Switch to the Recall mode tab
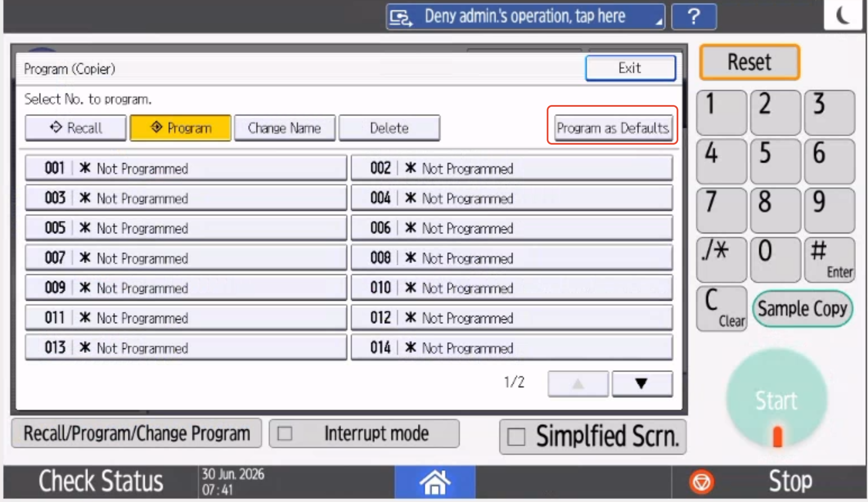 (75, 128)
